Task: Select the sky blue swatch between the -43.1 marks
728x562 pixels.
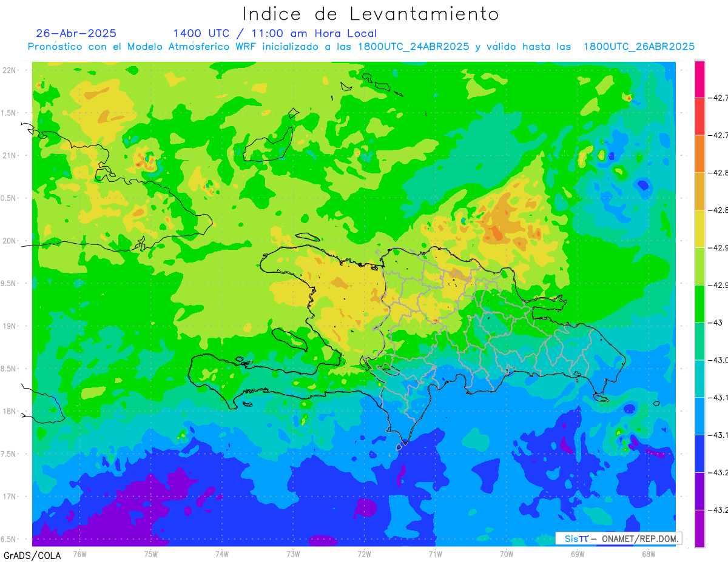Action: coord(699,416)
